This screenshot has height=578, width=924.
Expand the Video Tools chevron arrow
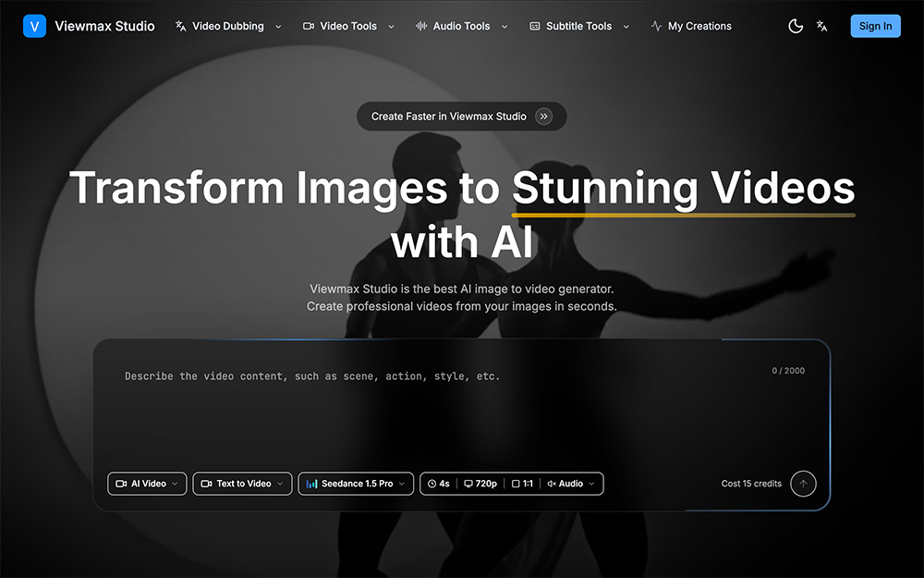tap(391, 27)
